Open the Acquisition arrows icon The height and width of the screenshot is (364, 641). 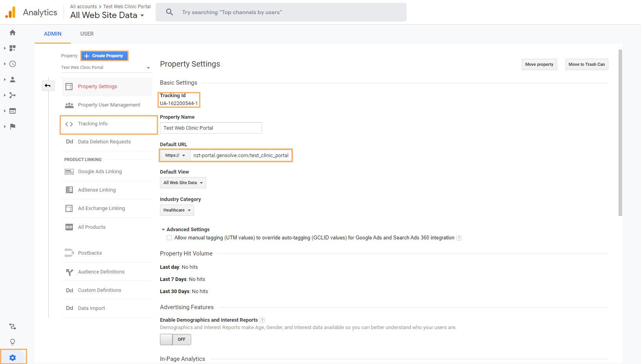[x=13, y=95]
